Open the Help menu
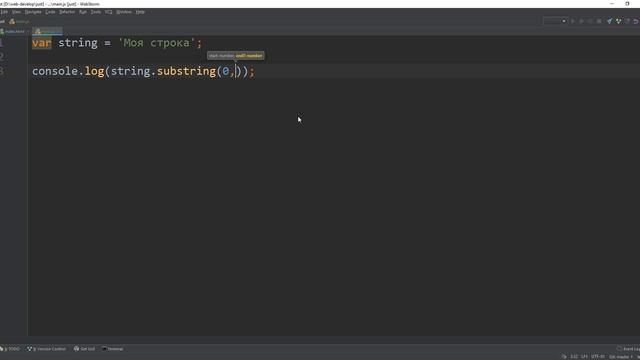Viewport: 640px width, 360px height. tap(140, 12)
